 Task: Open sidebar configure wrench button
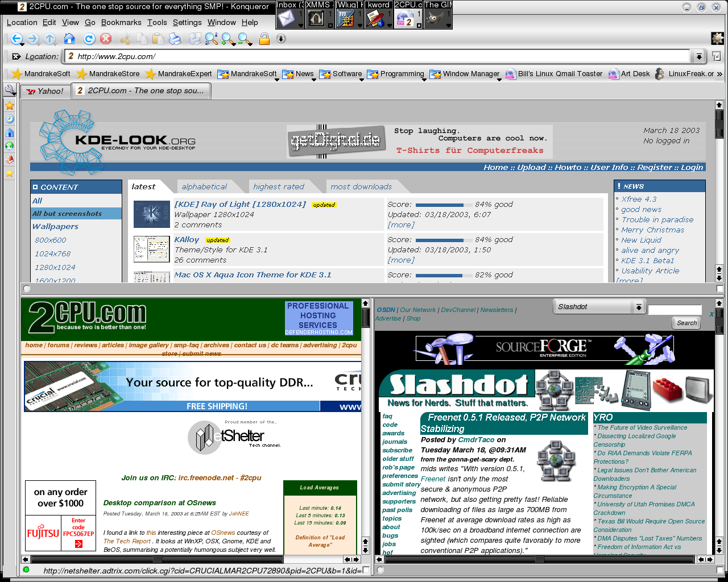tap(10, 90)
